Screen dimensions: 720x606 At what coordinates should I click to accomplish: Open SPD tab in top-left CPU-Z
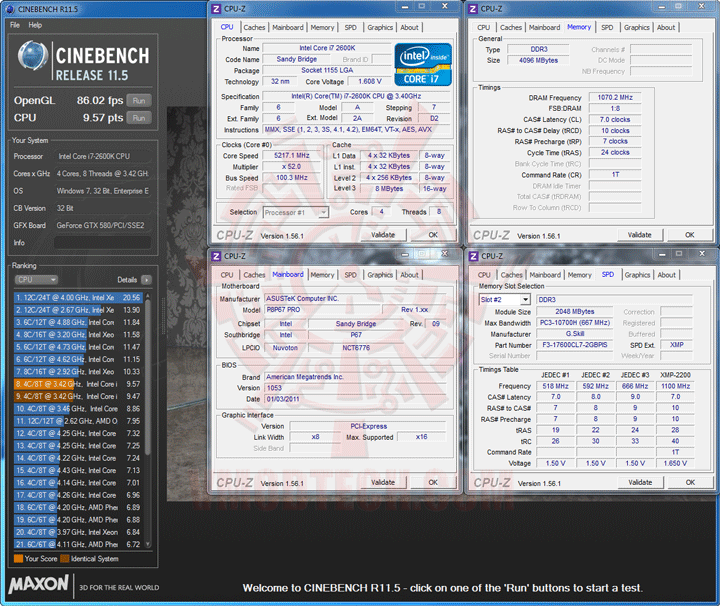350,28
